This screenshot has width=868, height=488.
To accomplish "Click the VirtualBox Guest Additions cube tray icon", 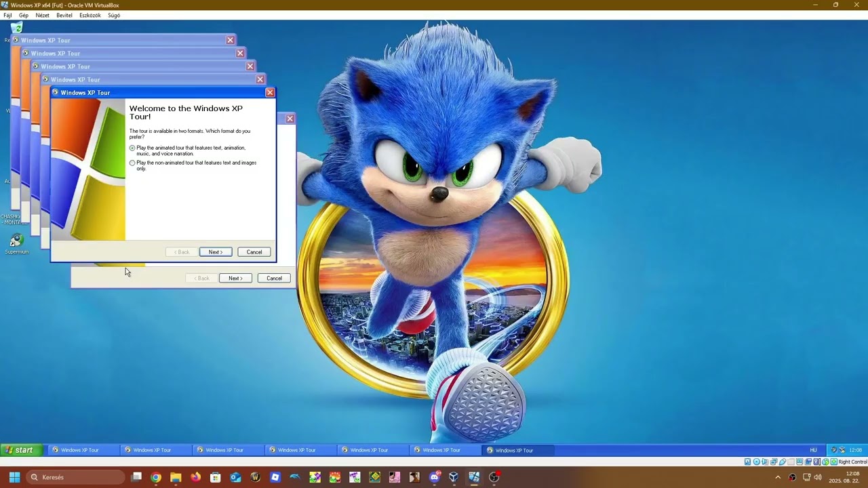I will click(842, 450).
